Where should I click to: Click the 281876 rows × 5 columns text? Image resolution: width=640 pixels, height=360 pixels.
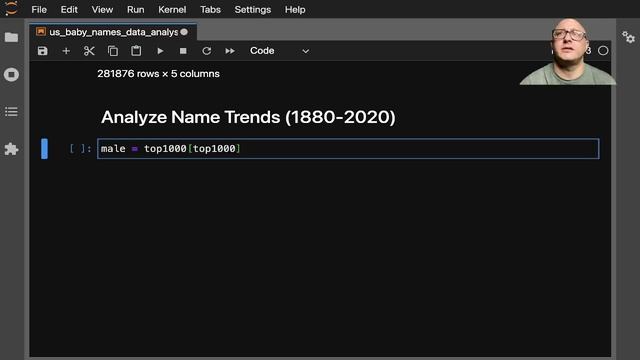click(158, 74)
